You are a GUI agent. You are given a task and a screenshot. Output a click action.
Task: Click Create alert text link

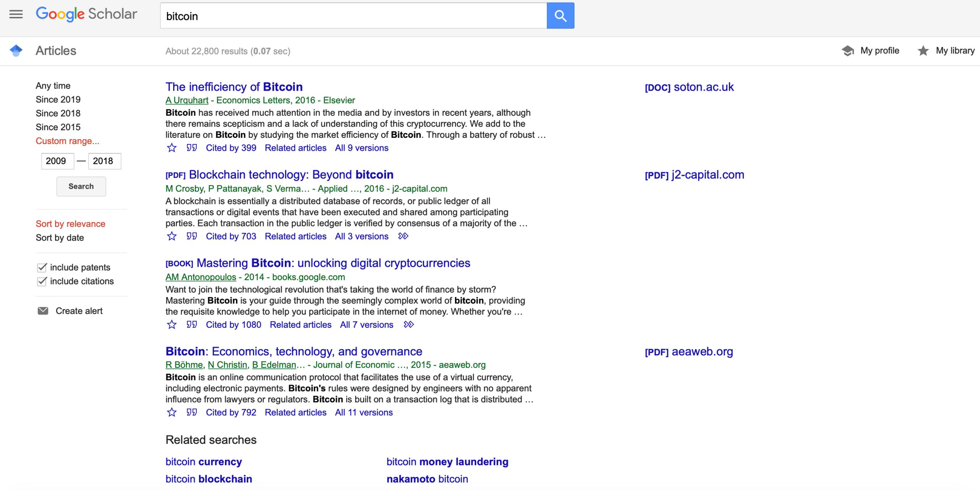[79, 311]
